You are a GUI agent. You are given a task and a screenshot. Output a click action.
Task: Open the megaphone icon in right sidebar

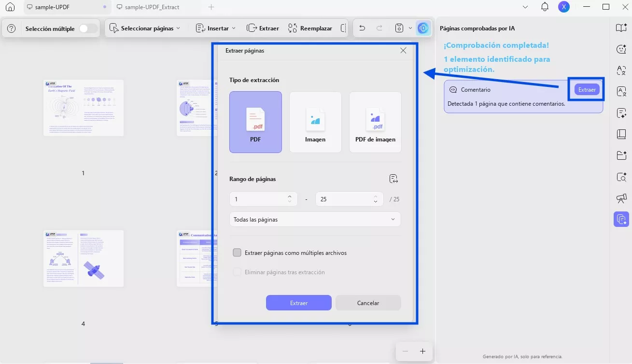click(x=621, y=198)
